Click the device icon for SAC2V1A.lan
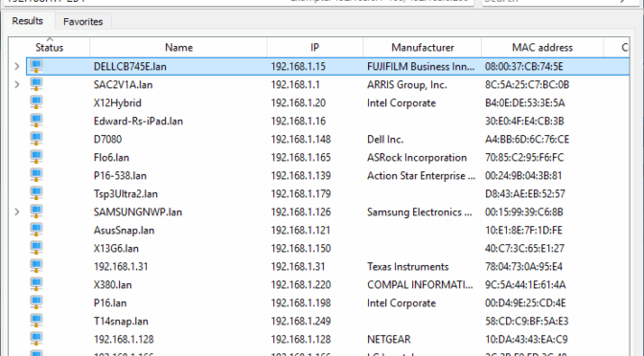The width and height of the screenshot is (644, 356). click(x=36, y=84)
